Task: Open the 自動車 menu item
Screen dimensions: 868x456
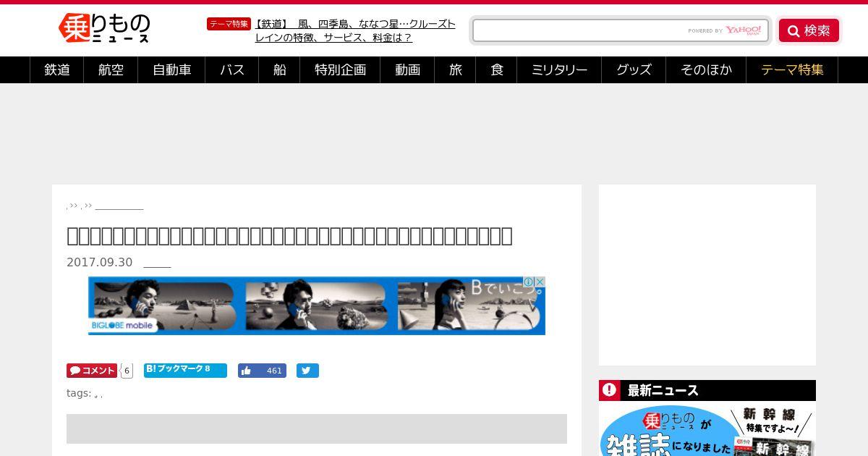Action: 172,70
